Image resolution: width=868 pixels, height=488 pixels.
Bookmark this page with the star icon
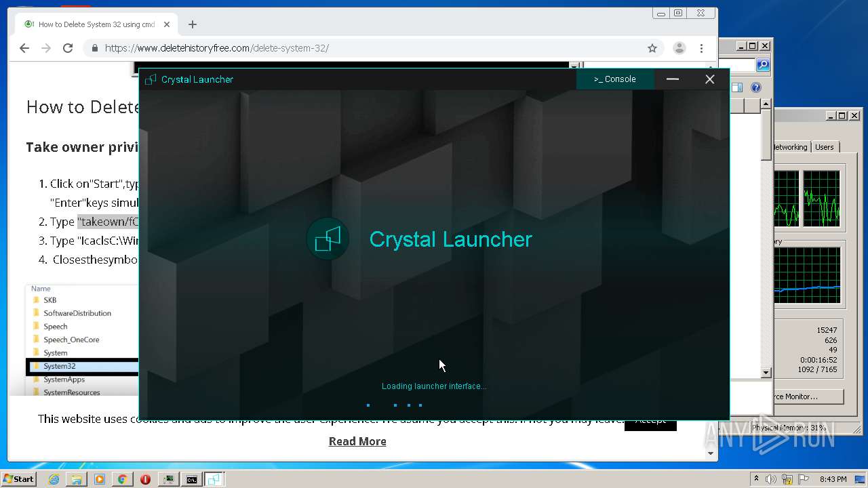[652, 48]
